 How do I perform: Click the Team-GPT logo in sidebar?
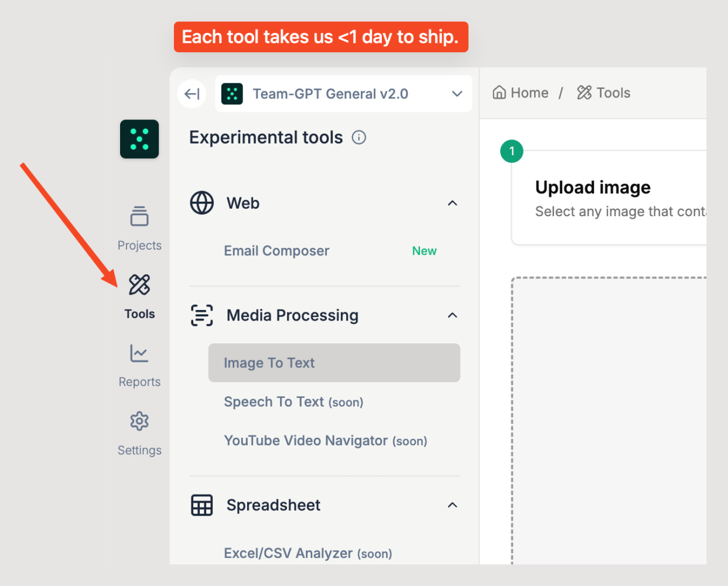point(139,139)
